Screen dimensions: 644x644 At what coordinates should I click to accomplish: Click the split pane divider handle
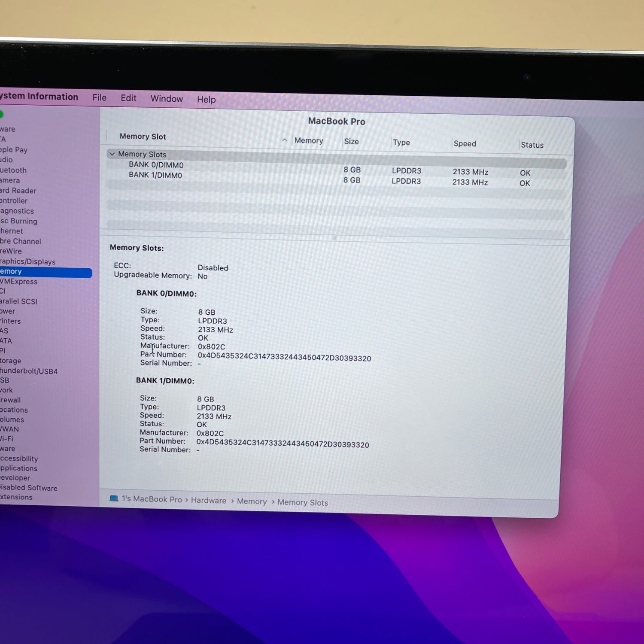click(x=334, y=238)
